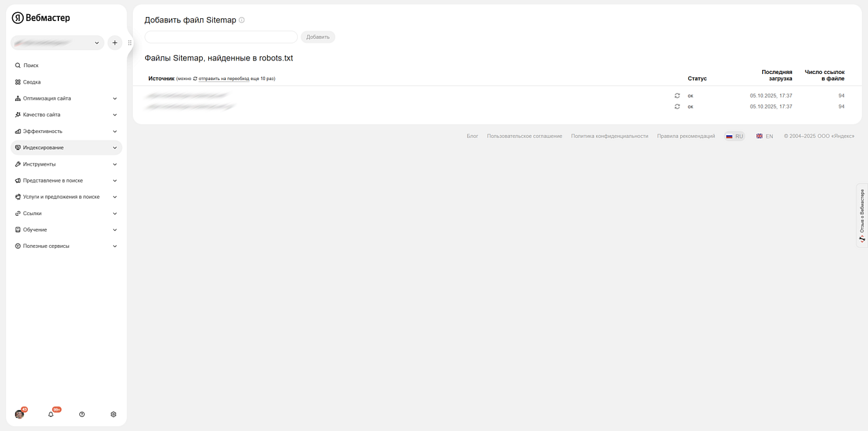Click info icon next to Sitemap heading

pyautogui.click(x=242, y=20)
